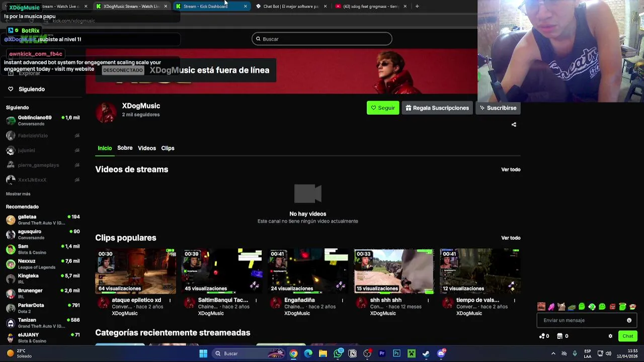Focus Enviar un mensaje chat input
Viewport: 644px width, 362px height.
pyautogui.click(x=587, y=320)
